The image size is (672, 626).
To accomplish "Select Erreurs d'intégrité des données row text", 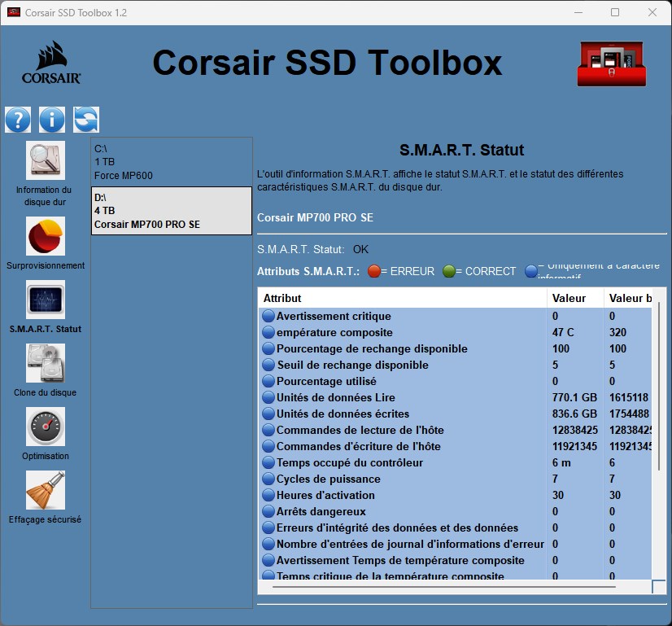I will (397, 528).
